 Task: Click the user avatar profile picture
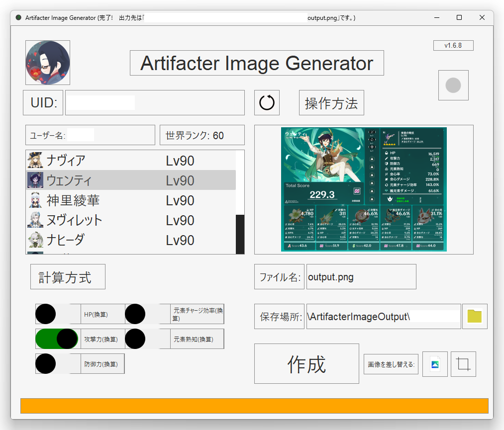click(x=48, y=63)
